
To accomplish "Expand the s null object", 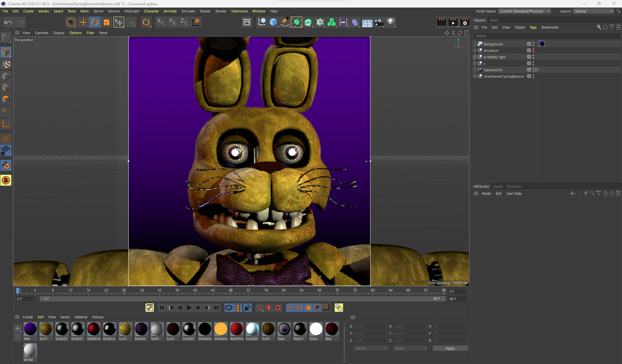I will pos(475,64).
